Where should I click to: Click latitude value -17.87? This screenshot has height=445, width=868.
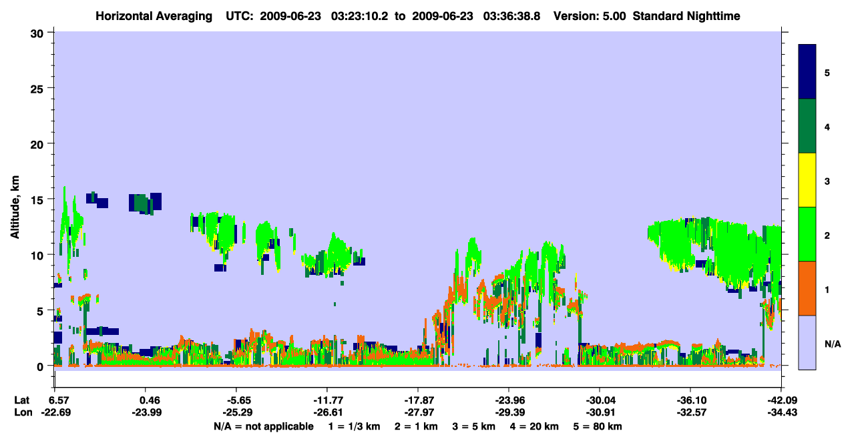coord(417,400)
